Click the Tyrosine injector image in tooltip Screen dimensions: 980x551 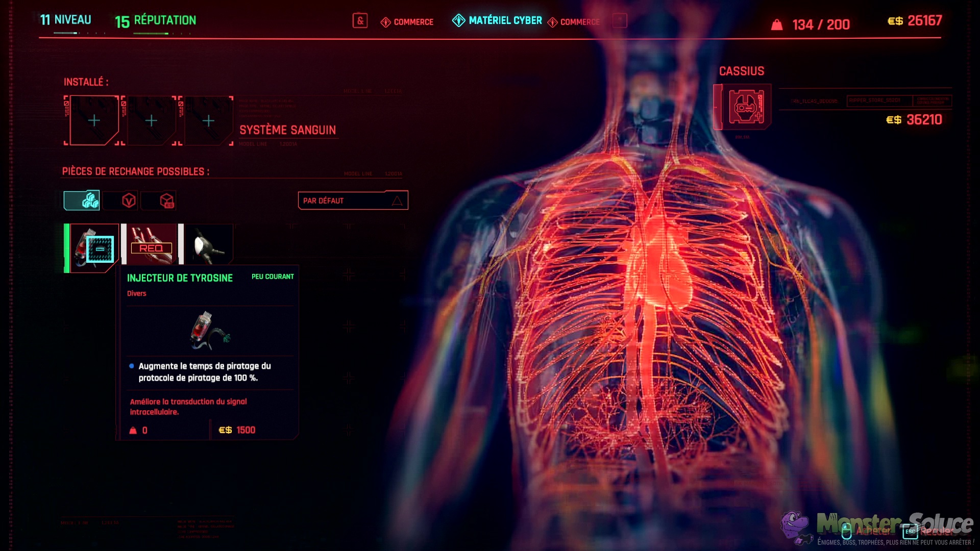coord(210,331)
